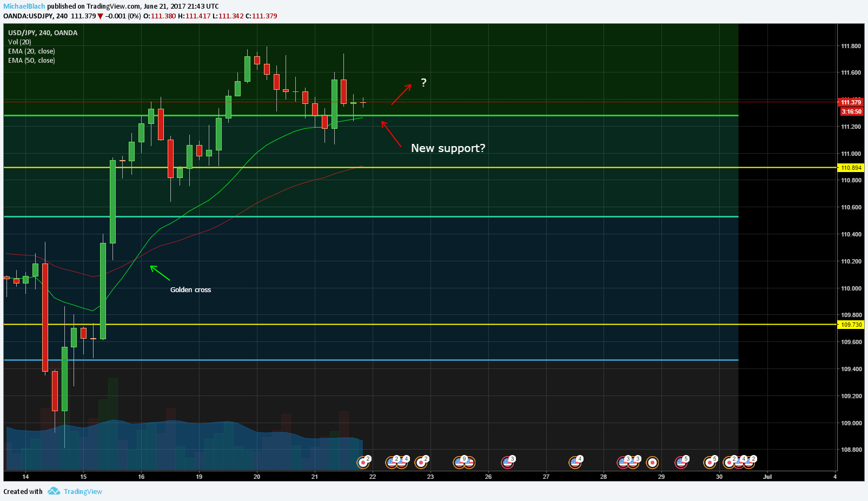The width and height of the screenshot is (868, 501).
Task: Click the '14' date label on the time axis
Action: [25, 477]
